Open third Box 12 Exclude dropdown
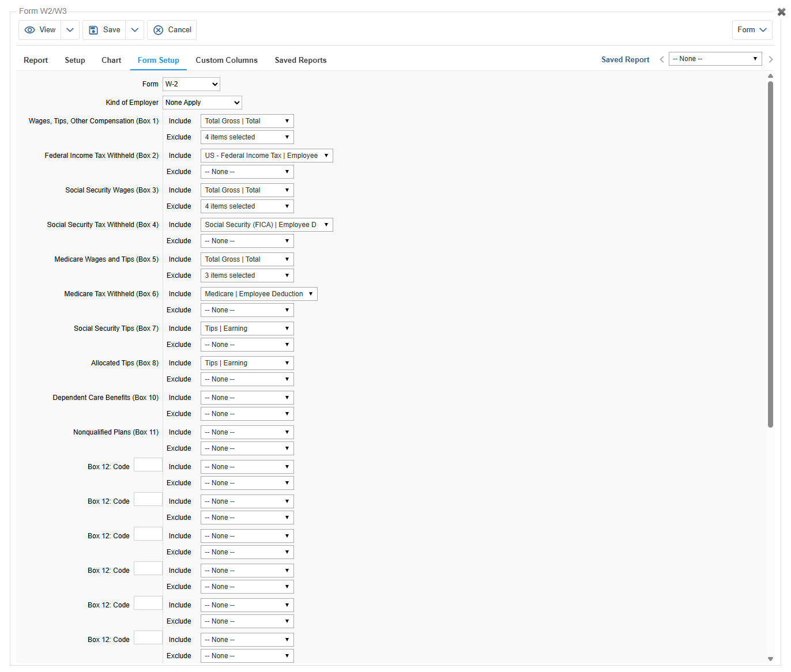Viewport: 791px width, 672px height. [247, 552]
